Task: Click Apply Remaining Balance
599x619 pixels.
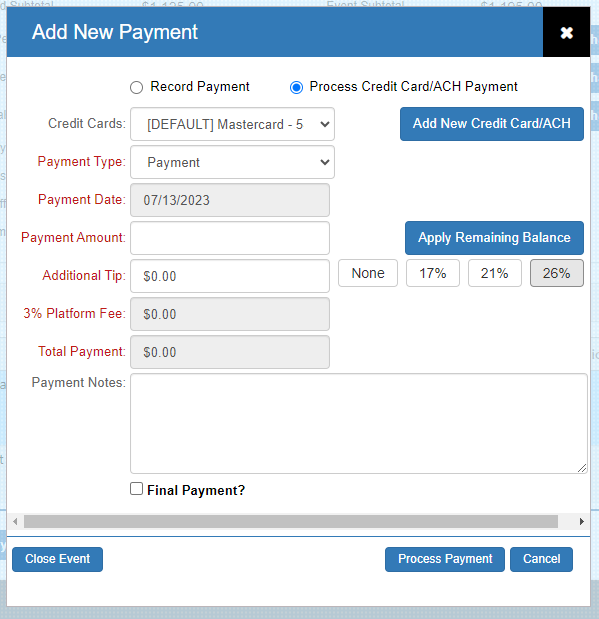Action: coord(494,238)
